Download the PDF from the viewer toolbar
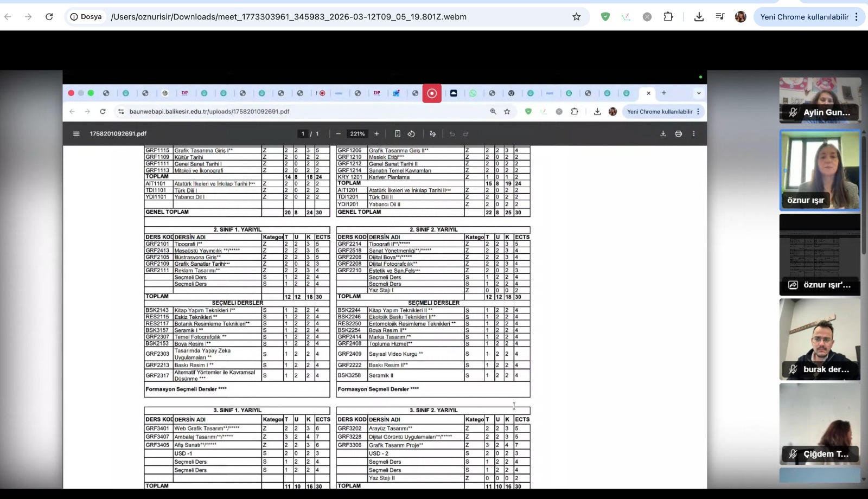Viewport: 868px width, 499px height. [663, 134]
